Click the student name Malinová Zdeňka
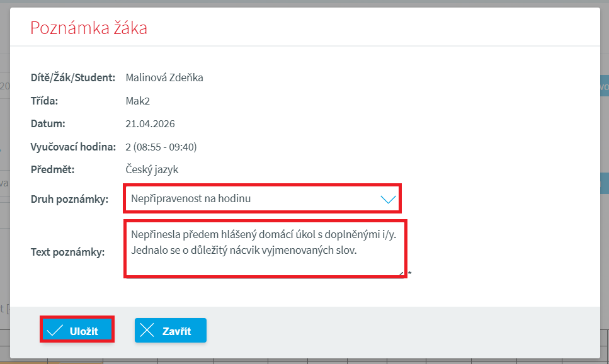 click(164, 77)
